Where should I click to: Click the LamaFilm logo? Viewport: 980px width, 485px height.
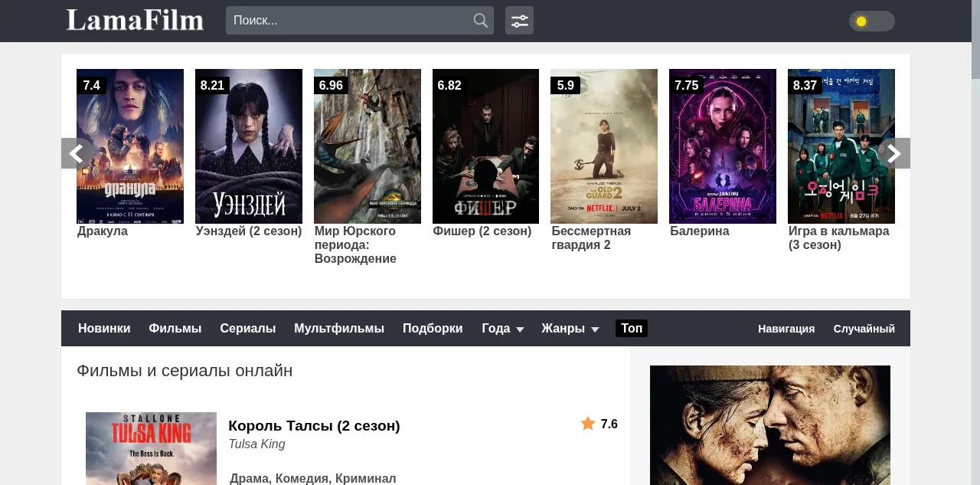(x=135, y=20)
